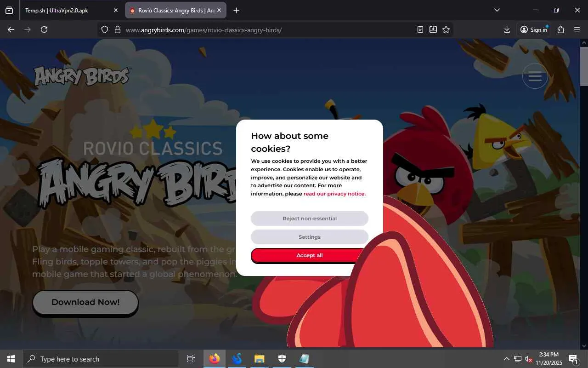Go forward one page in the browser
The image size is (588, 368).
click(28, 29)
